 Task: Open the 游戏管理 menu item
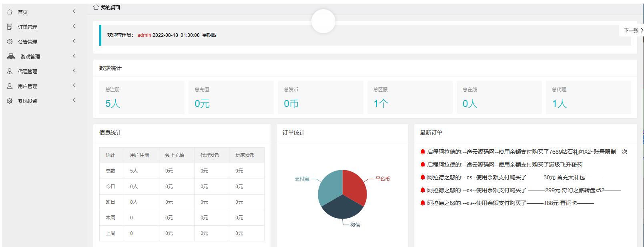click(x=30, y=56)
